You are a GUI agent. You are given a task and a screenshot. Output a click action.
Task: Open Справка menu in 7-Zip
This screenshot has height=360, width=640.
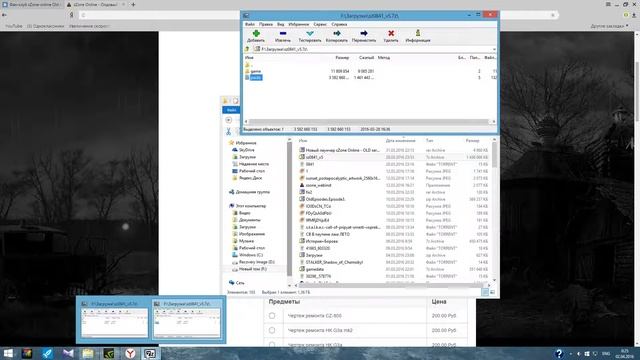point(339,24)
